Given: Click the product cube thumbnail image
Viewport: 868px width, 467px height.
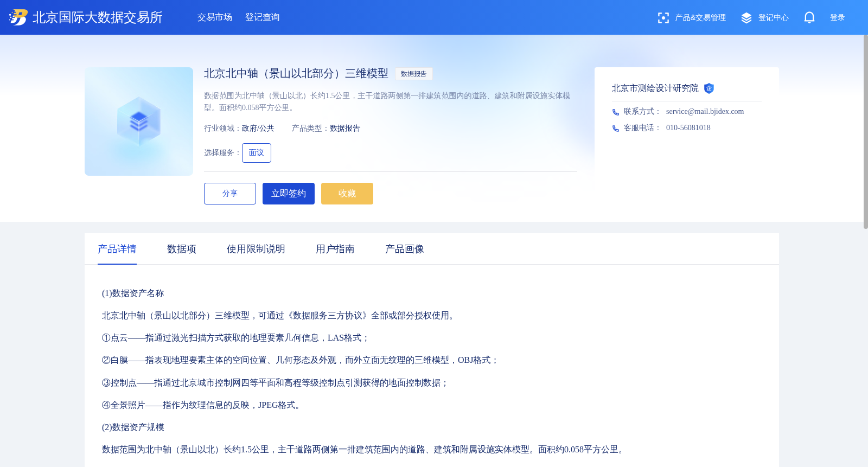Looking at the screenshot, I should pos(139,121).
